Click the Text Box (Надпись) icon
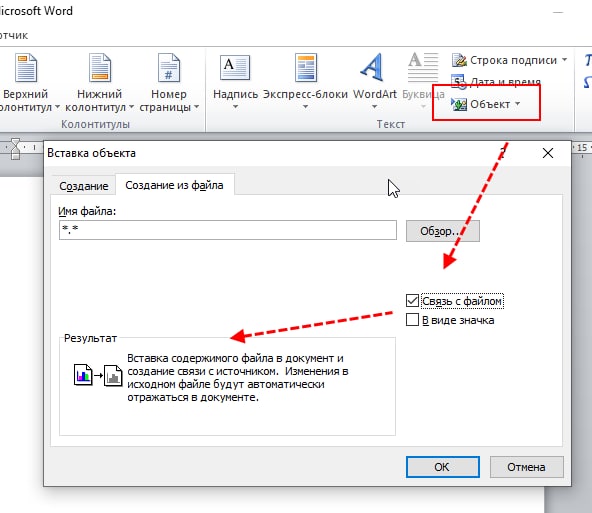This screenshot has width=592, height=513. 235,67
